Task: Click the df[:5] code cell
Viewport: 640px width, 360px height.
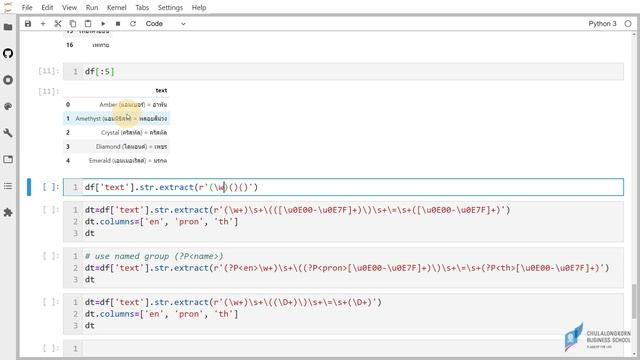Action: pos(343,72)
